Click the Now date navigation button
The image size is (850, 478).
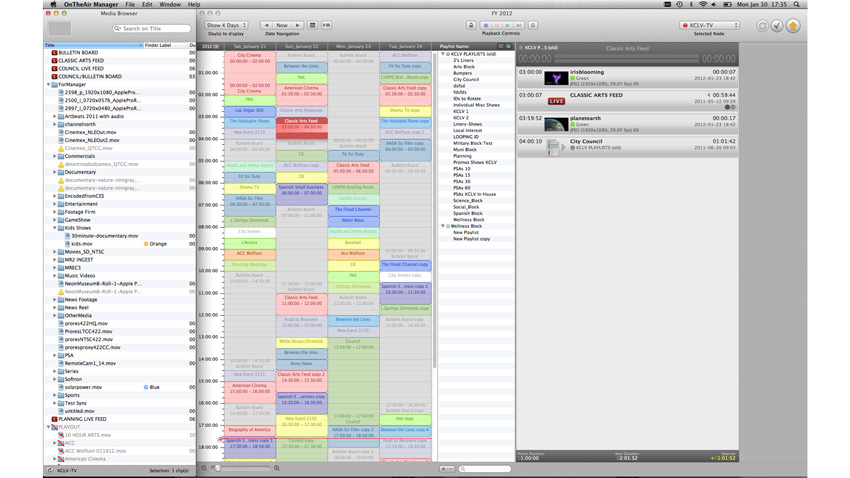[x=282, y=25]
